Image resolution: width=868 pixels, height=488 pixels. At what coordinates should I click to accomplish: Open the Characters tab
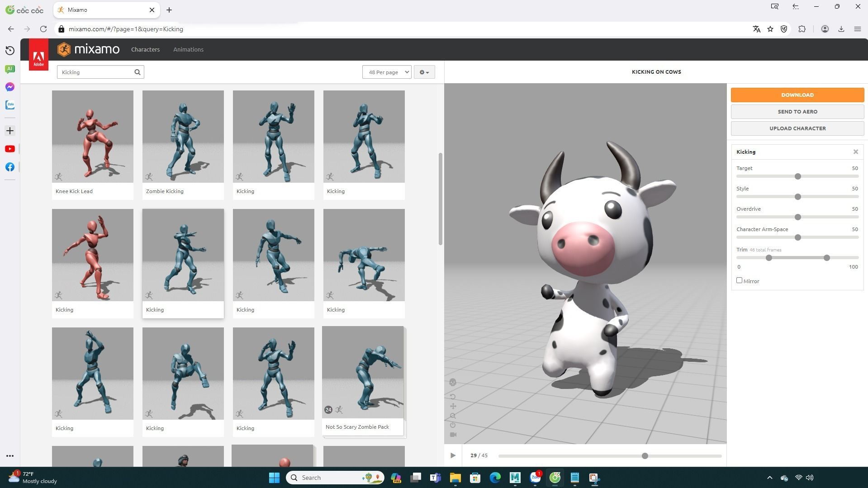click(x=145, y=49)
